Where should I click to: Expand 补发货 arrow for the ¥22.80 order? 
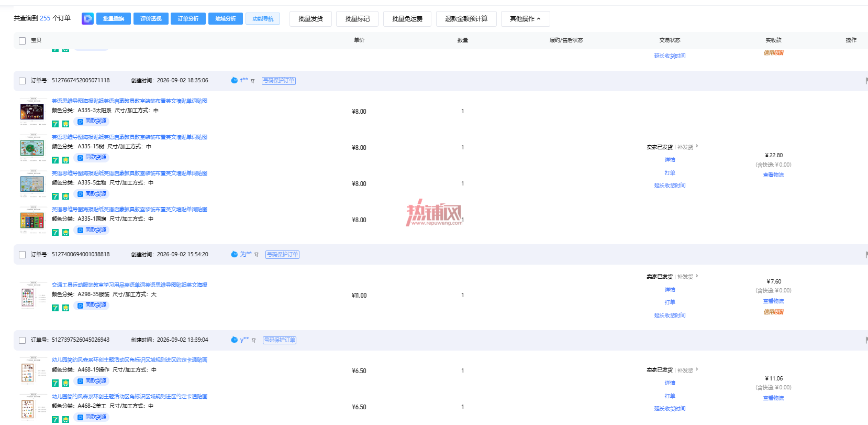tap(697, 147)
